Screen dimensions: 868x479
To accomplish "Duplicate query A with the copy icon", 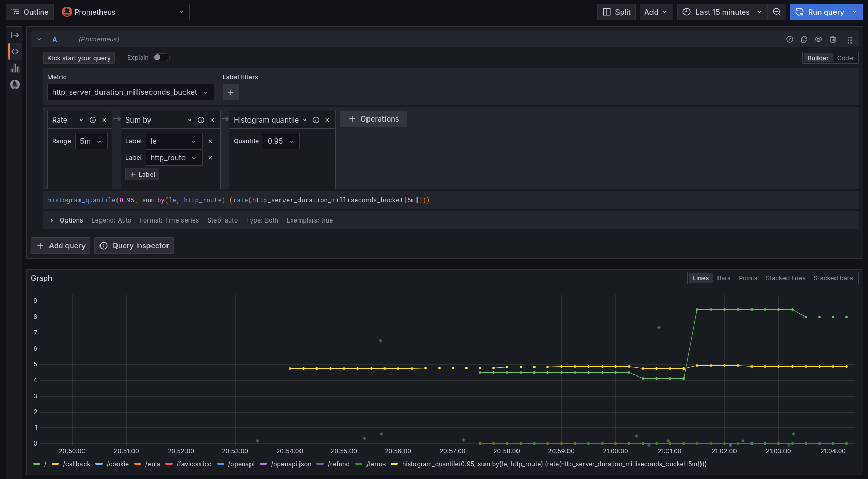I will click(x=804, y=39).
